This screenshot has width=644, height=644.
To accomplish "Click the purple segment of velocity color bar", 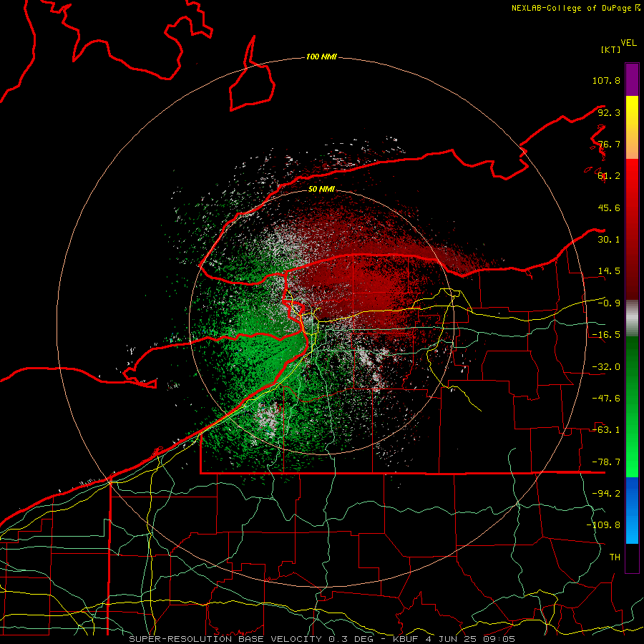I will 632,79.
